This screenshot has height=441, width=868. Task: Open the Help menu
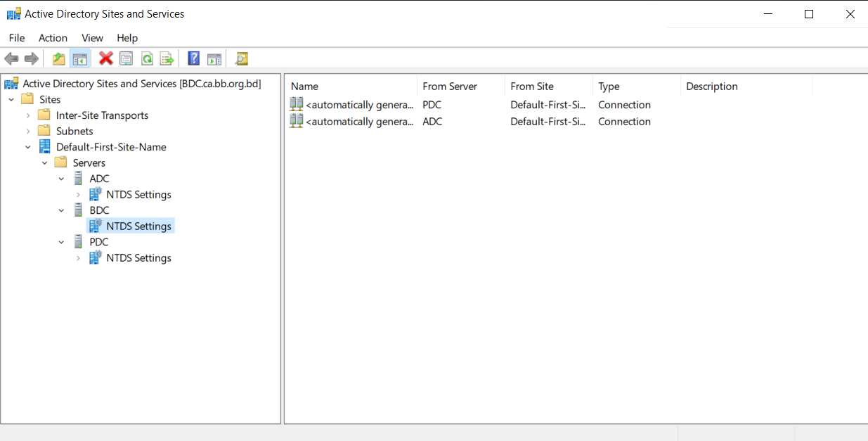[127, 38]
